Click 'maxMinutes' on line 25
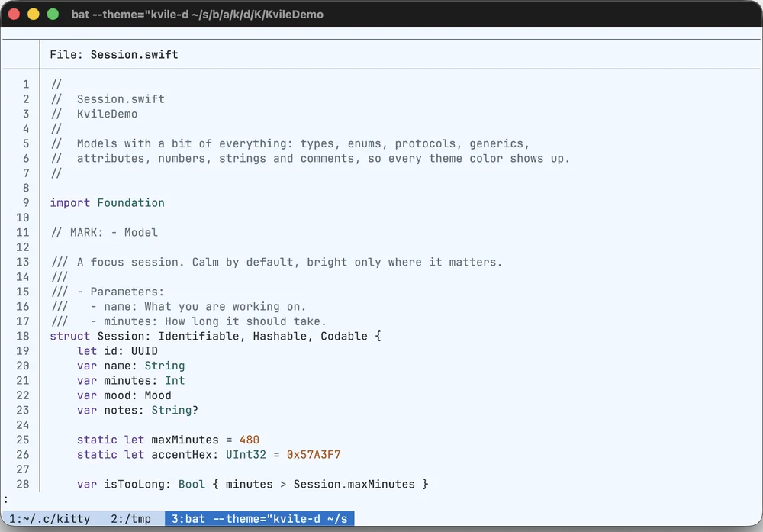This screenshot has width=763, height=532. coord(185,440)
